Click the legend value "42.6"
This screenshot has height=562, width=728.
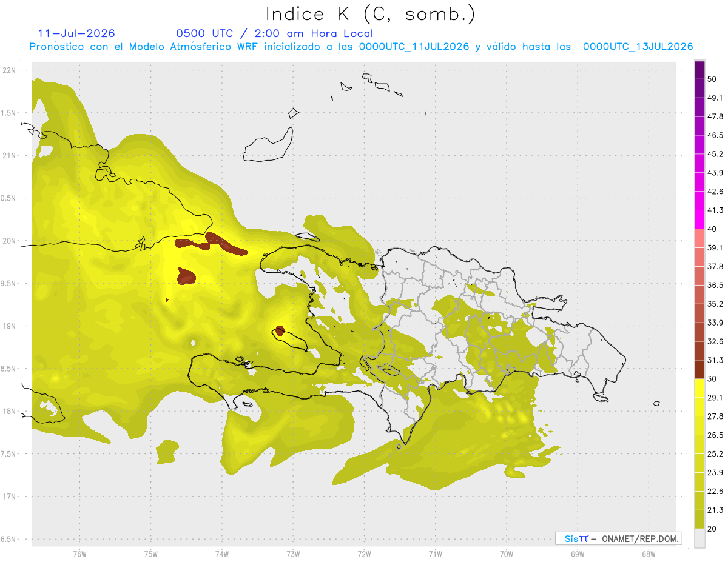tap(715, 192)
